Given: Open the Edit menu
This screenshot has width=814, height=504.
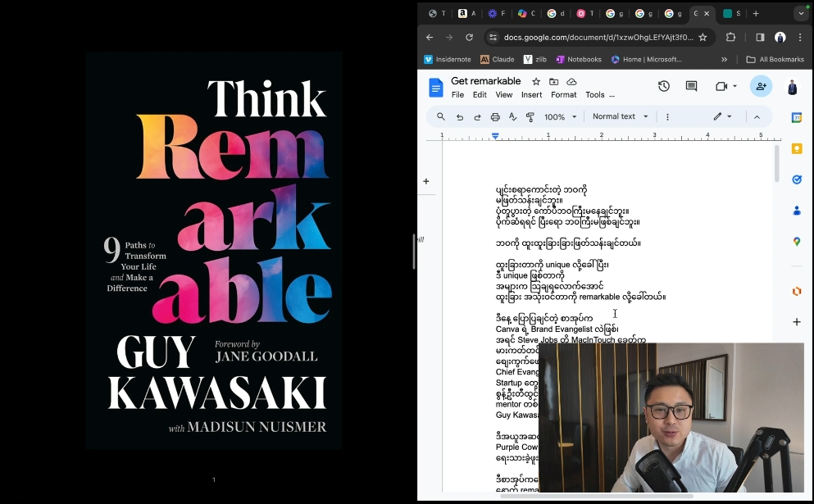Looking at the screenshot, I should 480,95.
